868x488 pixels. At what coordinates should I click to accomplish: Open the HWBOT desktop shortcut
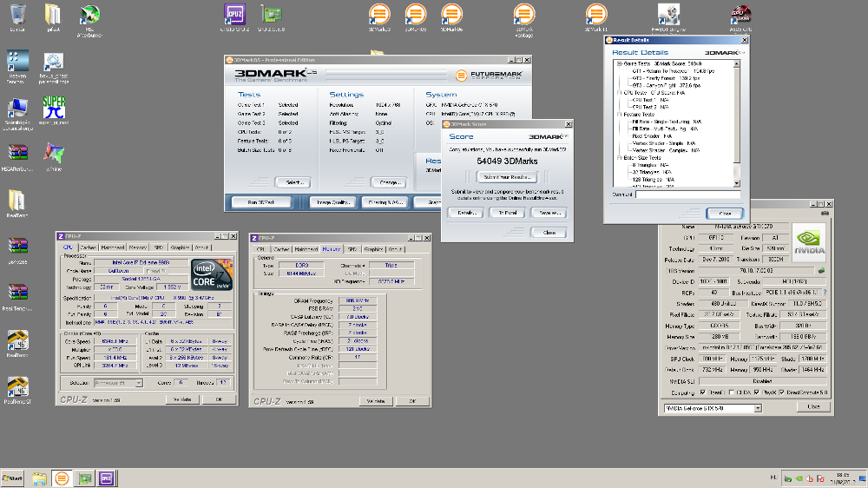[x=668, y=17]
